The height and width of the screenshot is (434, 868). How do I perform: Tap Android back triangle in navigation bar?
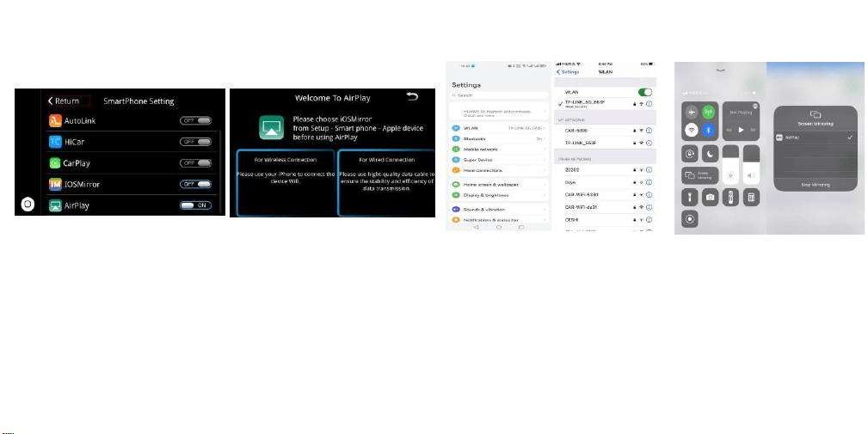476,227
